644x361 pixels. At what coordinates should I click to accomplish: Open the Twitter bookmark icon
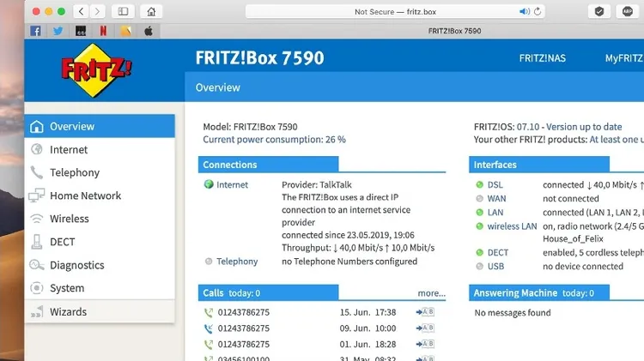click(x=58, y=31)
